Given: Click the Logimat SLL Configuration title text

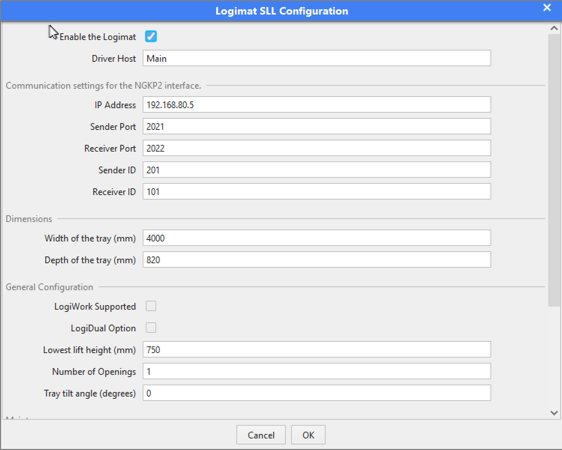Looking at the screenshot, I should point(282,11).
